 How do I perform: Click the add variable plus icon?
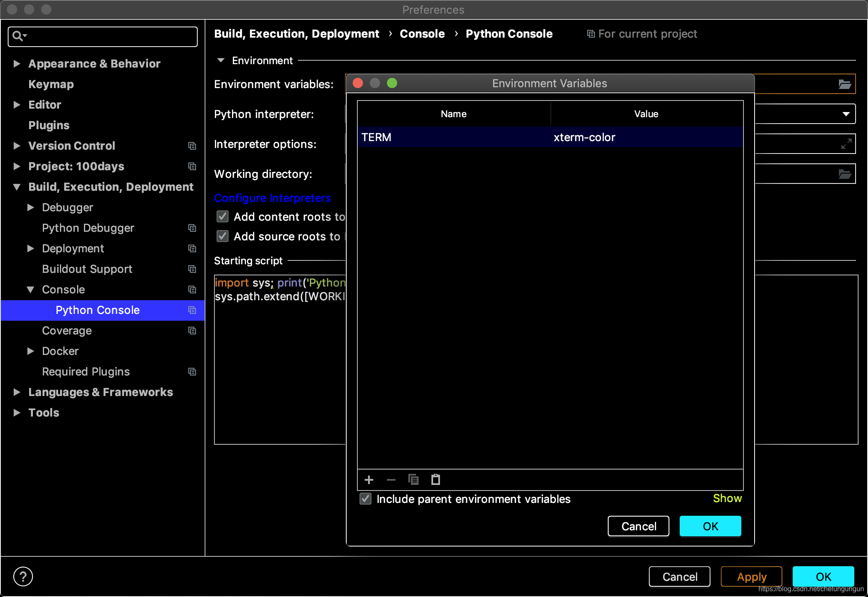(x=369, y=480)
